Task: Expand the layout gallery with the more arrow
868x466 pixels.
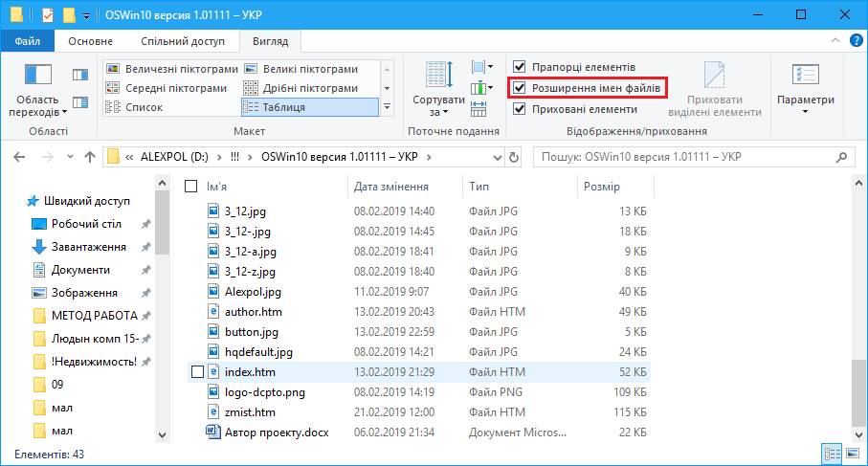Action: [x=387, y=107]
